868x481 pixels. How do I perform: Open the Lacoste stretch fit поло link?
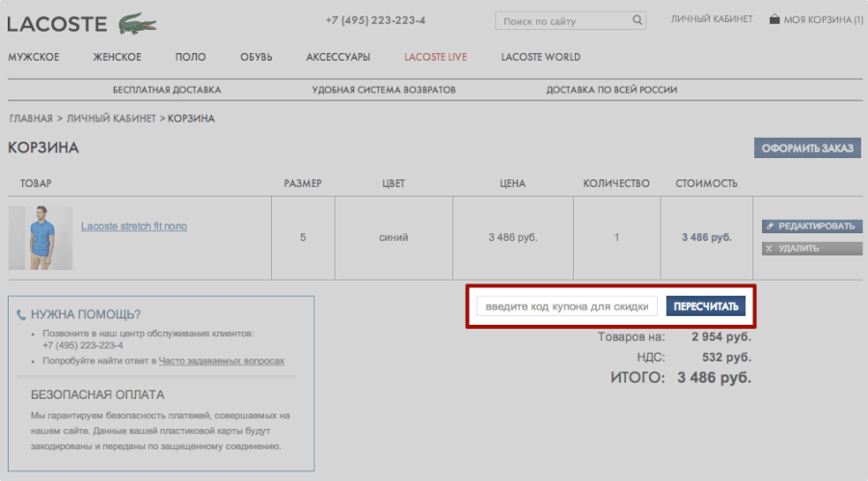click(x=134, y=227)
